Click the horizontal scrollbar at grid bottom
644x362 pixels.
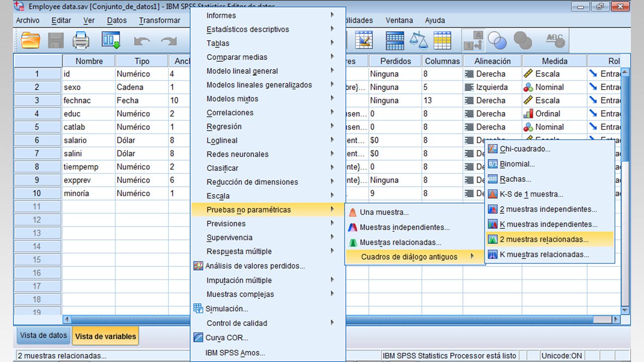click(341, 319)
